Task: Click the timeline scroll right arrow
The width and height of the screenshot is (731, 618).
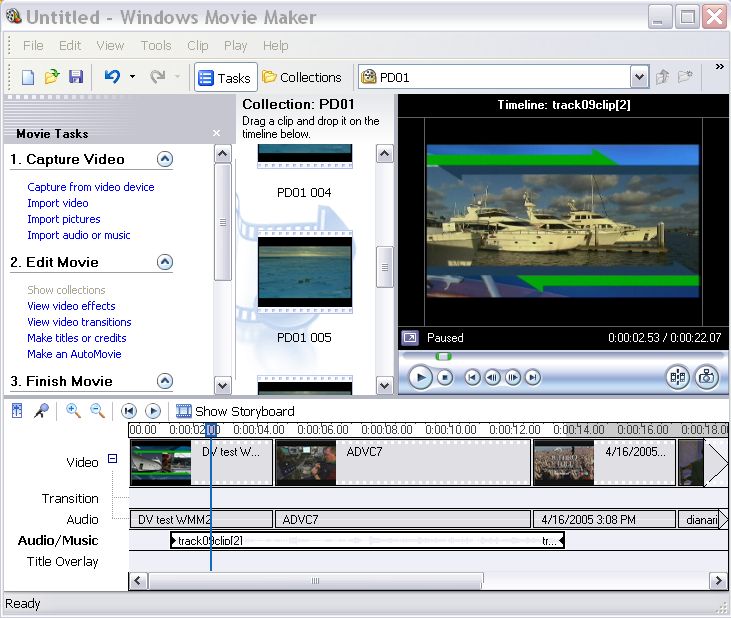Action: click(718, 581)
